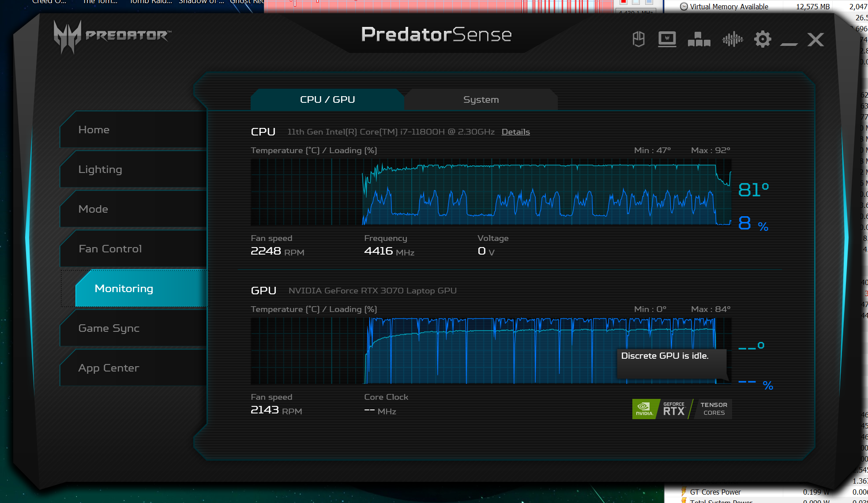Select Virtual Memory Available row in background window
This screenshot has height=503, width=868.
[x=766, y=7]
